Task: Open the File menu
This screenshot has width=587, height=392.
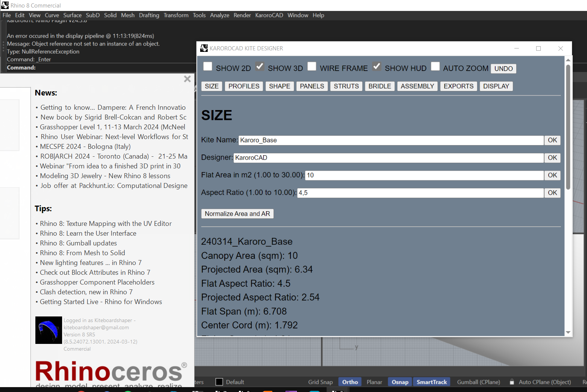Action: [x=7, y=15]
